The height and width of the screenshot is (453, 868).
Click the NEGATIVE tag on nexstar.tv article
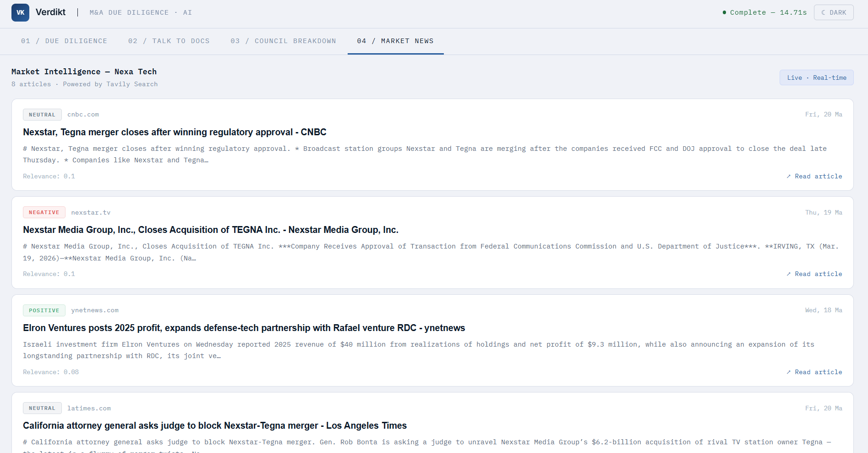tap(44, 212)
